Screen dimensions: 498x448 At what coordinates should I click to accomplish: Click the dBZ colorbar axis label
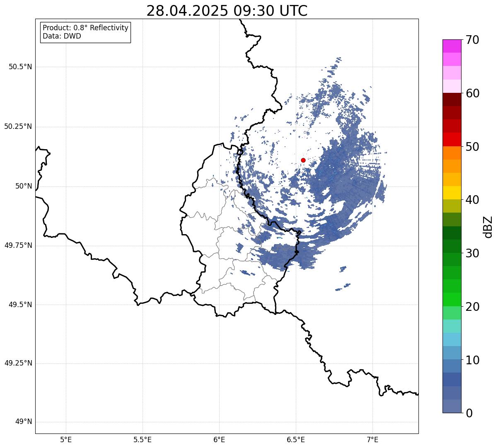(488, 227)
